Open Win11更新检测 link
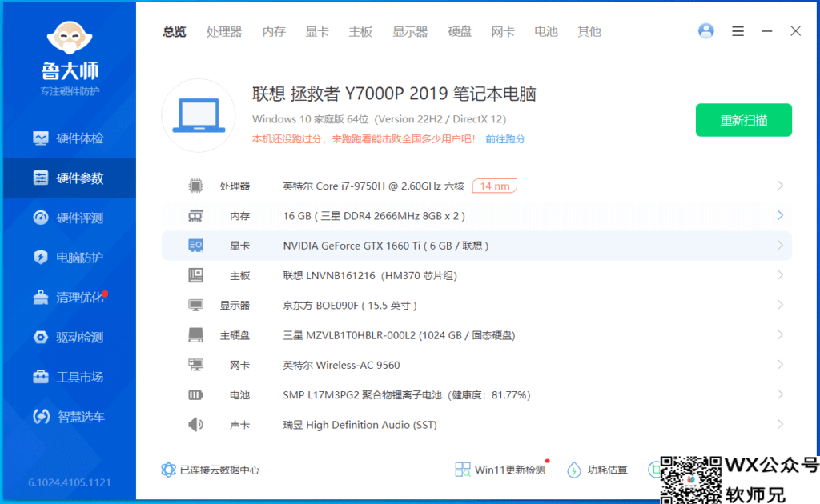 click(x=510, y=470)
